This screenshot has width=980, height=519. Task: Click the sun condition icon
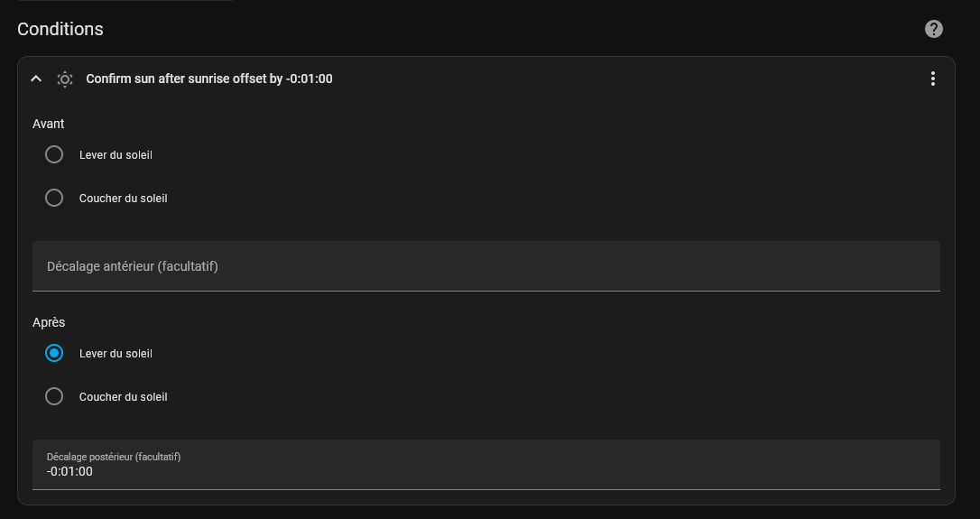click(x=65, y=79)
